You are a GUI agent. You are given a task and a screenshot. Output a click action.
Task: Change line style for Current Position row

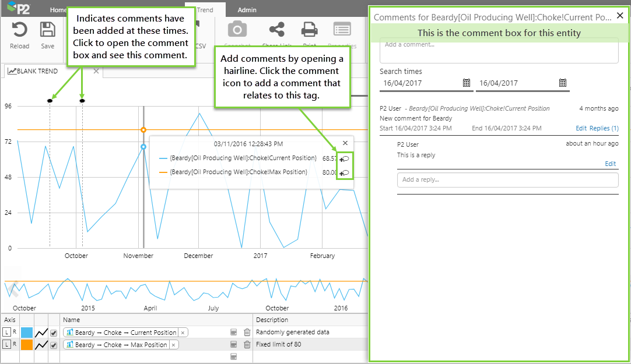(x=41, y=333)
